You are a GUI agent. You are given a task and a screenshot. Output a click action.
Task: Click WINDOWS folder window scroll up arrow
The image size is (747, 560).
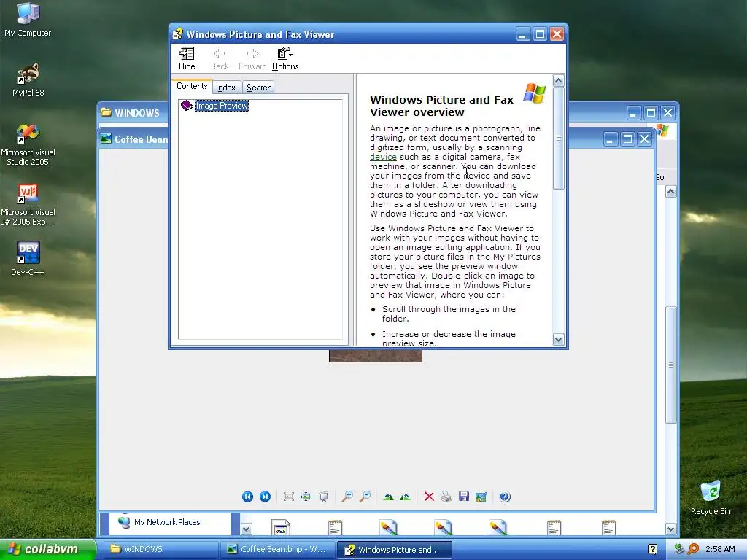point(671,192)
